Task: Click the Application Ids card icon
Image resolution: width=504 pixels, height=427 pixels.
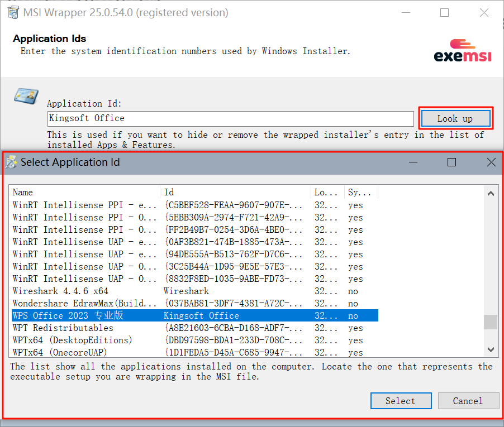Action: [x=26, y=95]
